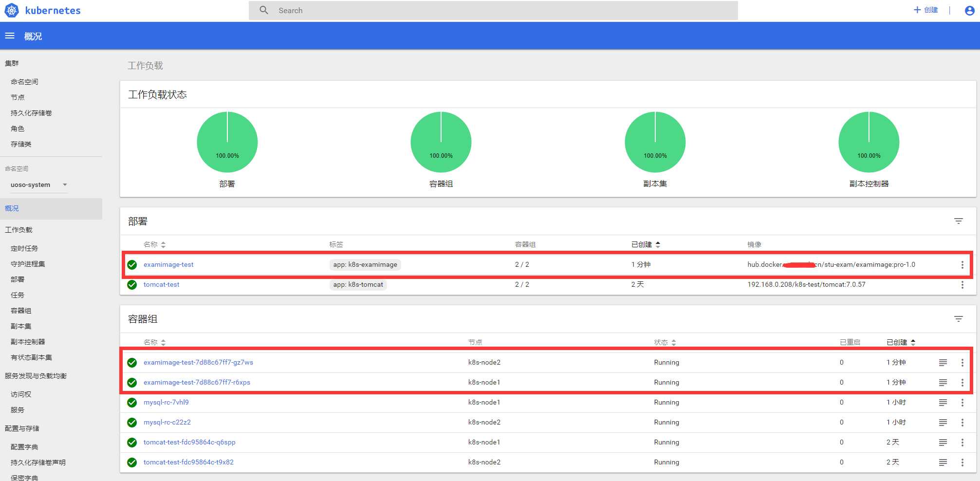Click status check icon of mysql-rc-7vhl9
This screenshot has height=481, width=980.
(x=132, y=403)
